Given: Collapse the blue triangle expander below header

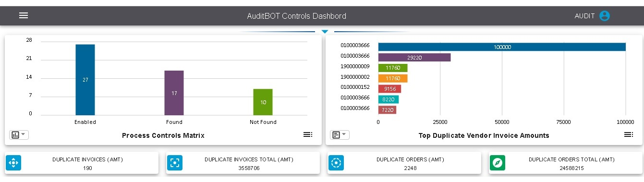Looking at the screenshot, I should pos(325,32).
